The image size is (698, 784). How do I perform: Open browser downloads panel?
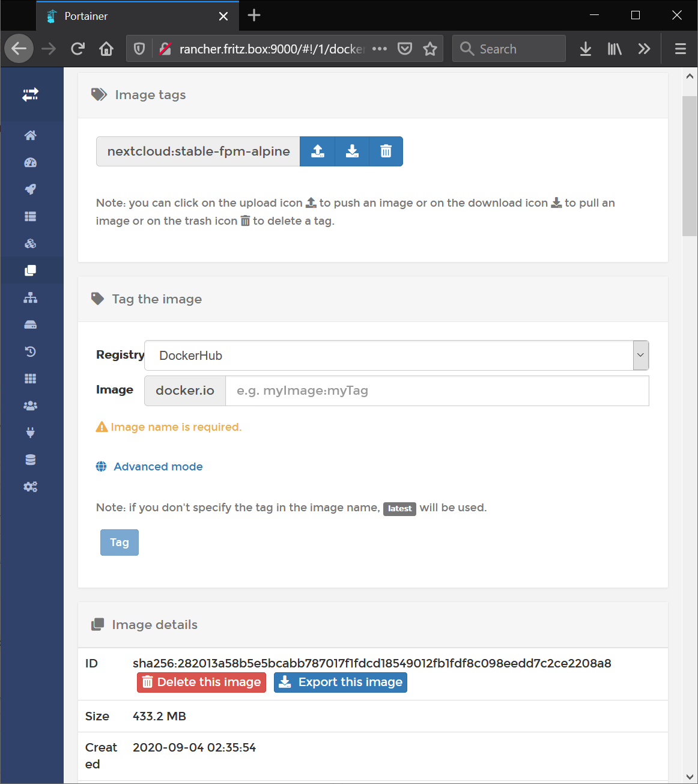pyautogui.click(x=586, y=49)
